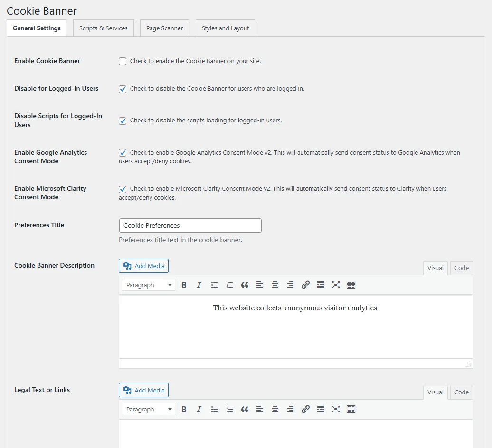
Task: Align center in Cookie Banner Description editor
Action: click(x=275, y=285)
